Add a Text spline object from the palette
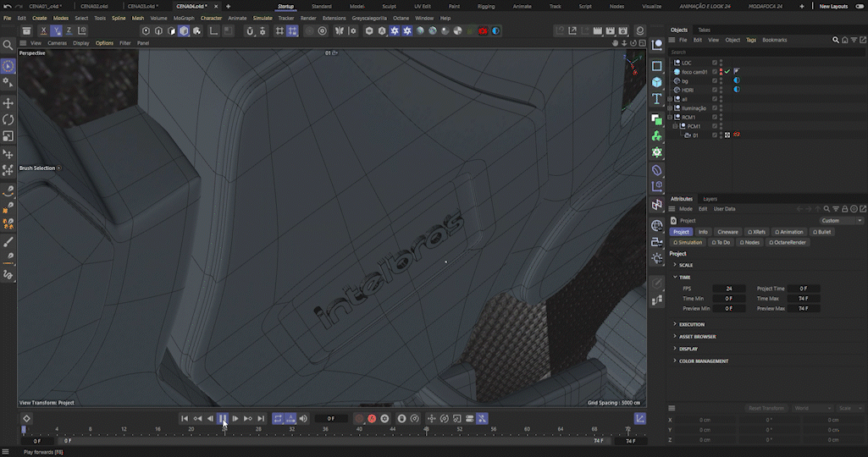Screen dimensions: 868x457 657,99
